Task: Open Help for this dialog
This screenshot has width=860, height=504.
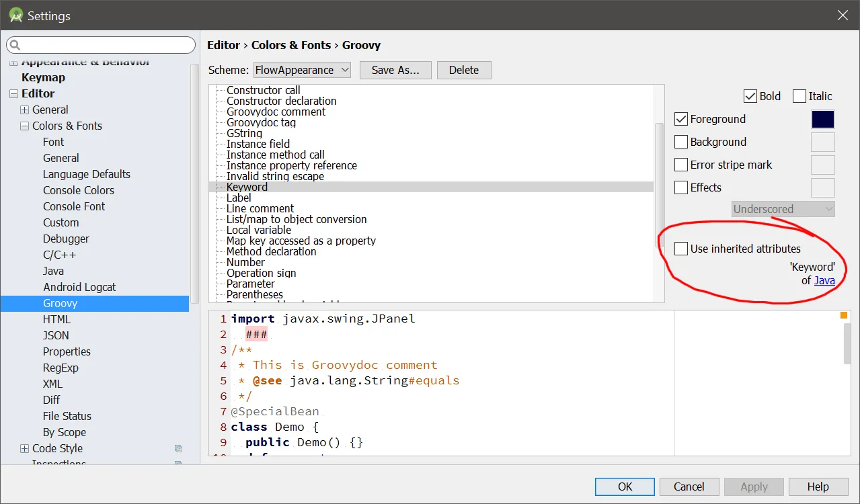Action: tap(818, 487)
